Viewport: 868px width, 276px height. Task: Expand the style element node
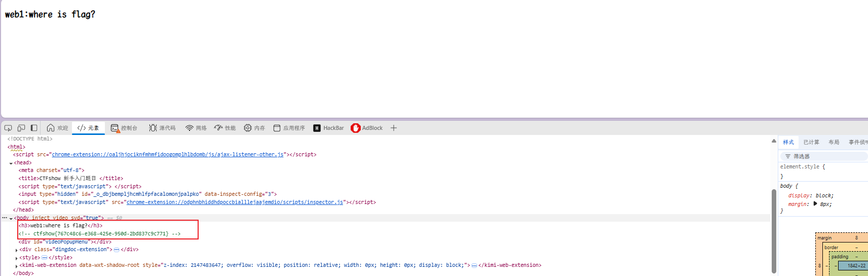(x=17, y=258)
